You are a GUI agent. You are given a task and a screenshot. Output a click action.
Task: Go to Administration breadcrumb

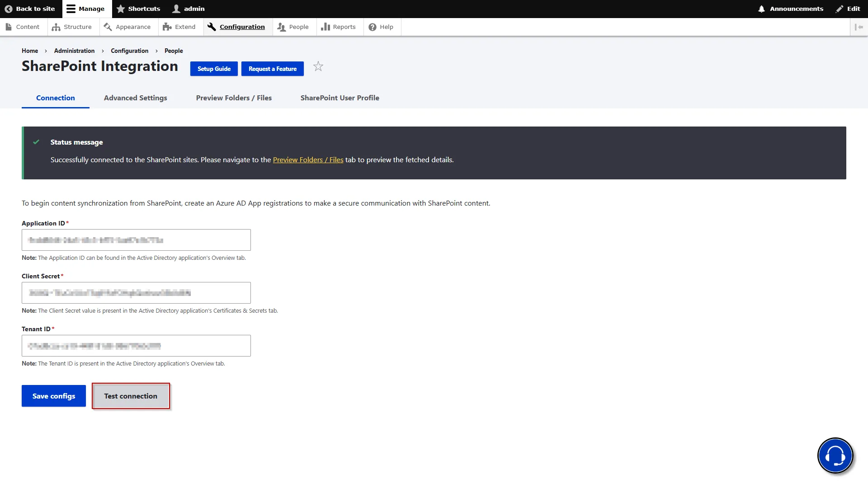click(x=74, y=51)
